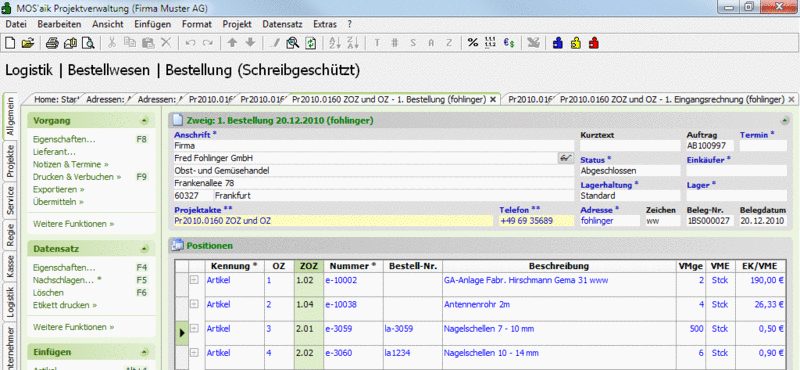
Task: Collapse the Vorgang panel
Action: tap(144, 121)
